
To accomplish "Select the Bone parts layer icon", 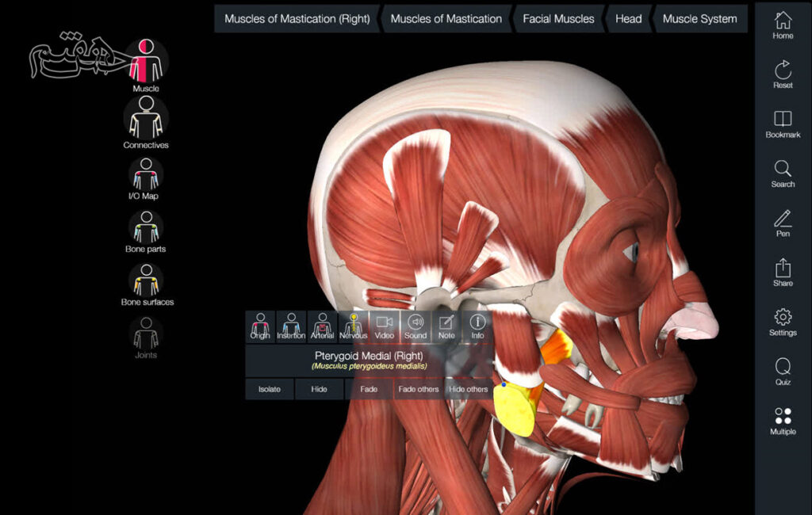I will [x=146, y=227].
